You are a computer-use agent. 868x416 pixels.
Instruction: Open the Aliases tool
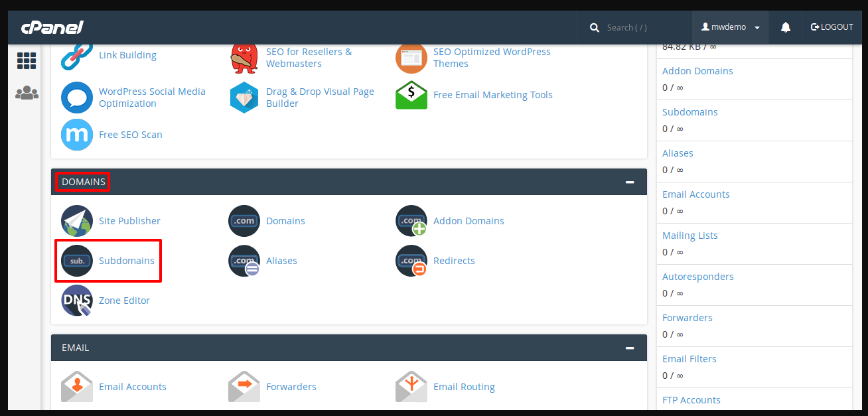coord(281,260)
